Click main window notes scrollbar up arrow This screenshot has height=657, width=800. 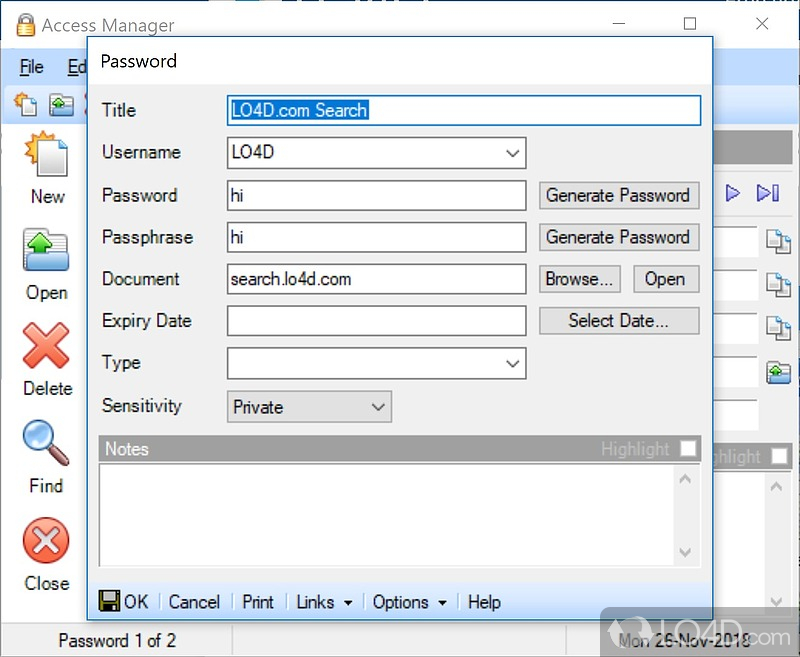[777, 486]
